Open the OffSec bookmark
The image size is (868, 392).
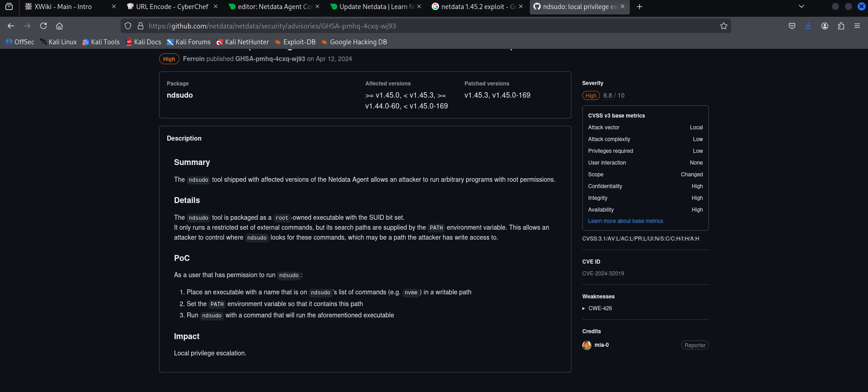click(20, 42)
